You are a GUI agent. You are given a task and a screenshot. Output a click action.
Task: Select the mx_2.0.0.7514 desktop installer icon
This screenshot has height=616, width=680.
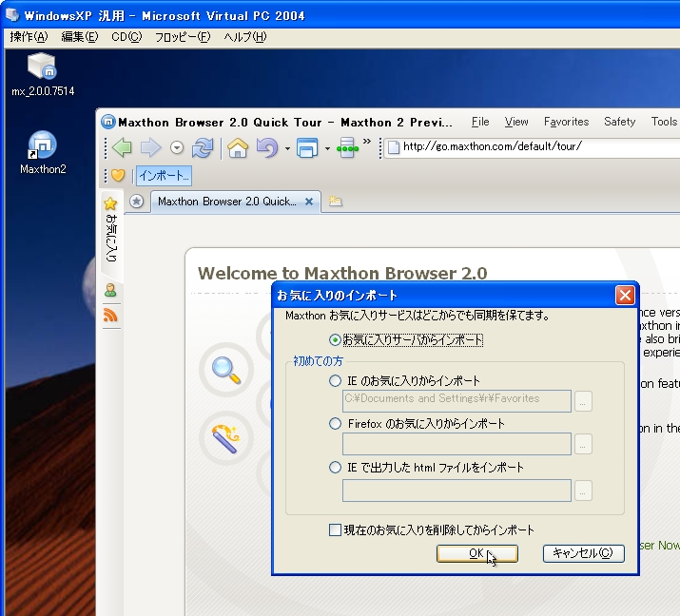click(x=43, y=74)
